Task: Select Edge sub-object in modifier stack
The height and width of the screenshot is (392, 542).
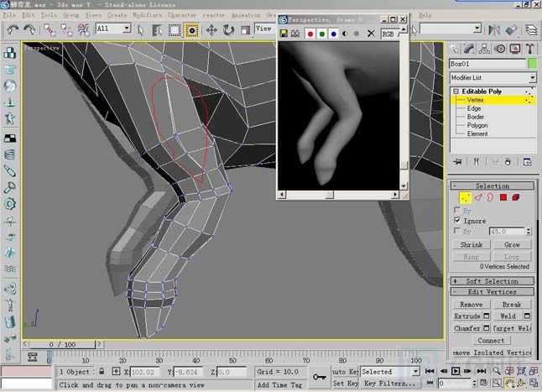Action: pos(474,108)
